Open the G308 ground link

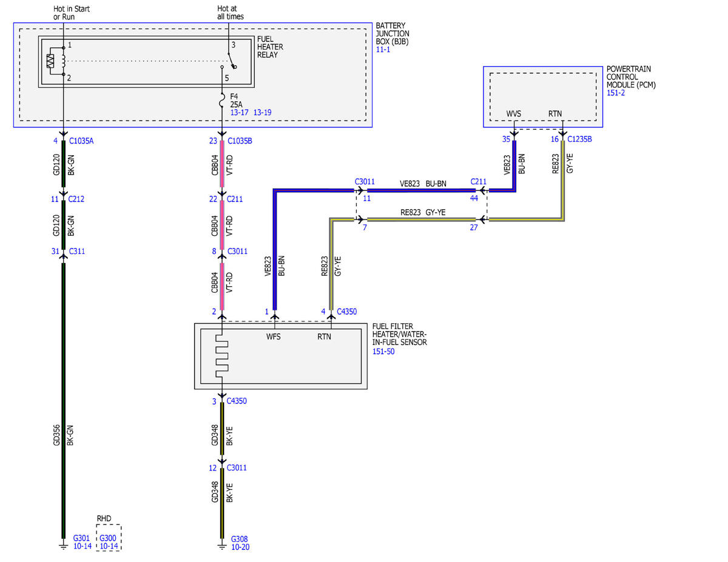pyautogui.click(x=239, y=539)
